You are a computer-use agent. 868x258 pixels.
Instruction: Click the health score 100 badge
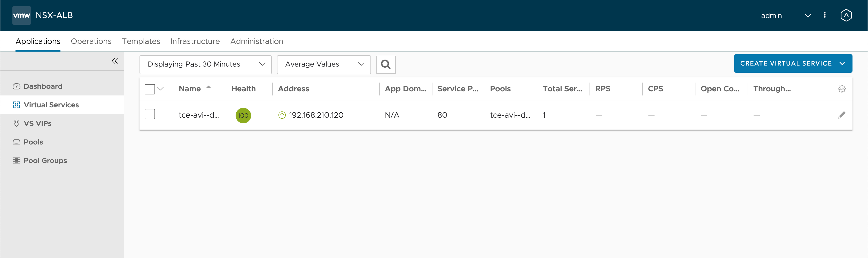[x=243, y=115]
